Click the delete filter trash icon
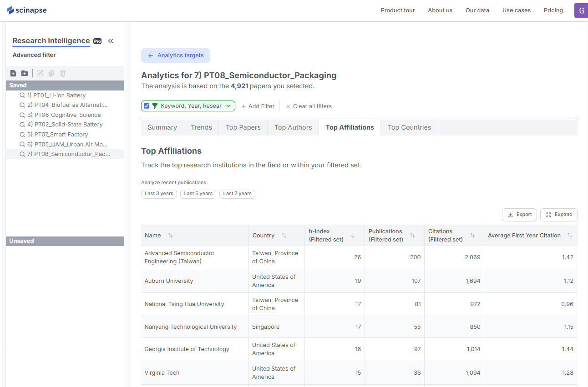 point(62,73)
